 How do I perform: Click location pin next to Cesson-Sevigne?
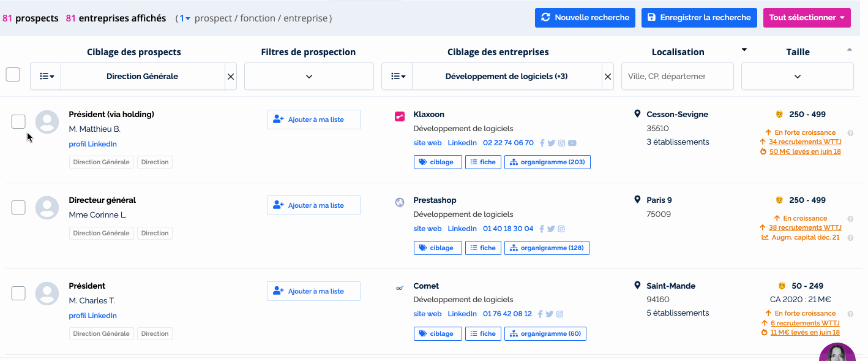tap(637, 114)
